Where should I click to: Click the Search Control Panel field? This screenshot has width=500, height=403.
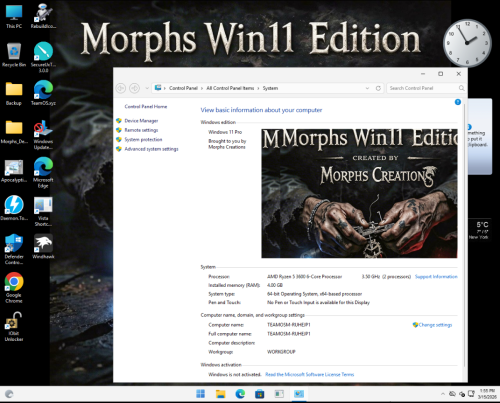coord(426,88)
